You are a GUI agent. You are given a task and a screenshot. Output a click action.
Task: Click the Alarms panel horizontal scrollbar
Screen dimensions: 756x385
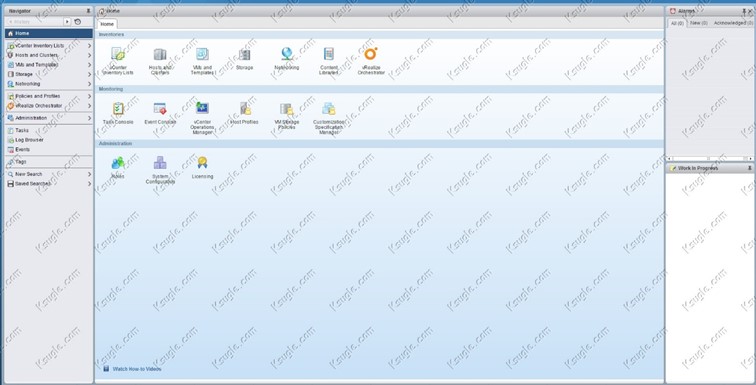(x=709, y=159)
